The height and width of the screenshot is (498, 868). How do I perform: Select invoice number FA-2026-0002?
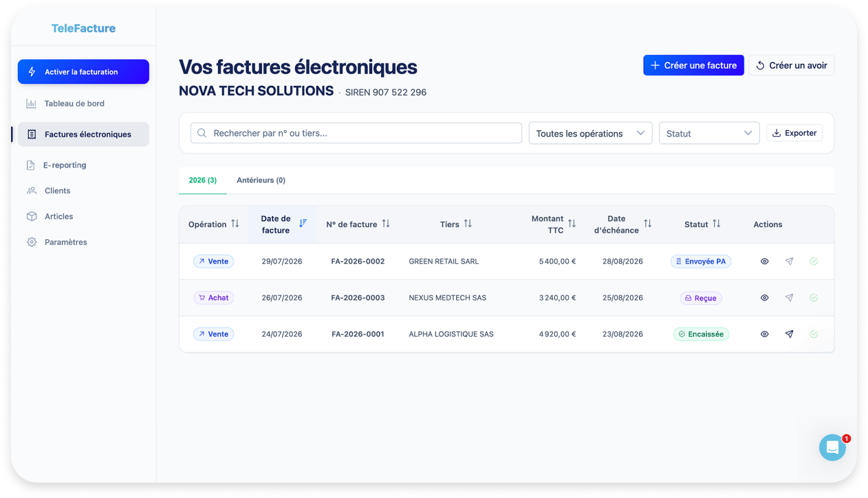358,261
